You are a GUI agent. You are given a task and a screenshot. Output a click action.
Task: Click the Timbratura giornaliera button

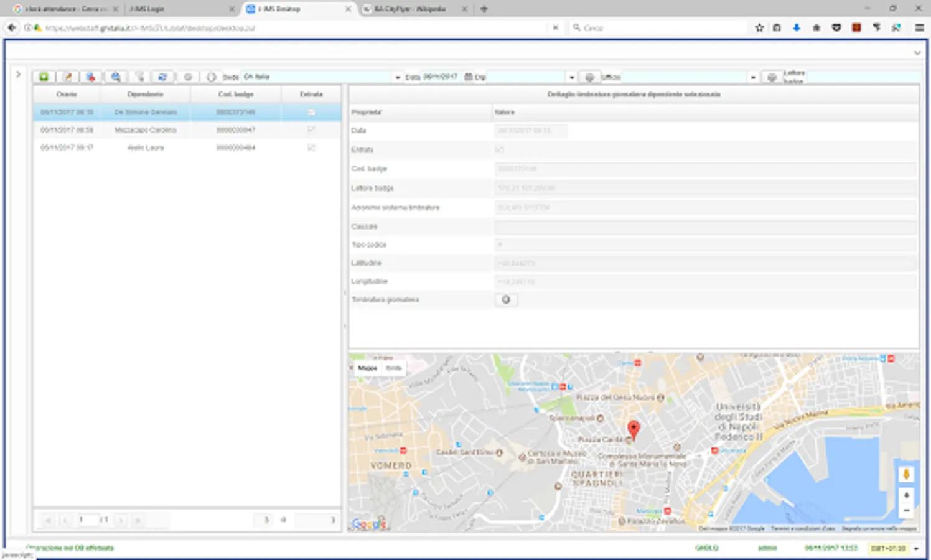506,299
